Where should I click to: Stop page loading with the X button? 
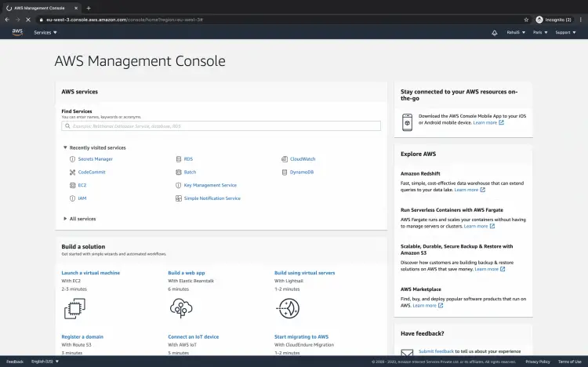28,20
